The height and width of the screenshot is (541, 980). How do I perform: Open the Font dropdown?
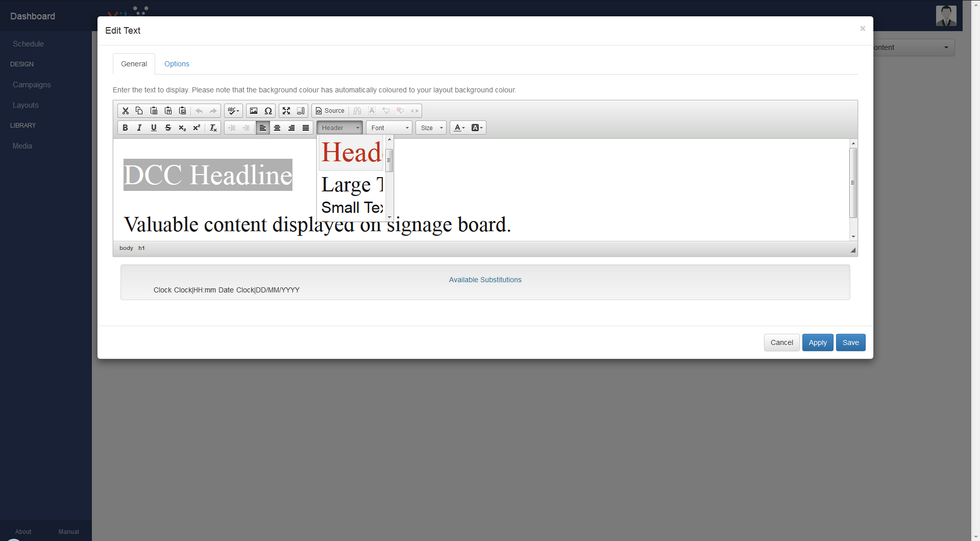point(389,128)
